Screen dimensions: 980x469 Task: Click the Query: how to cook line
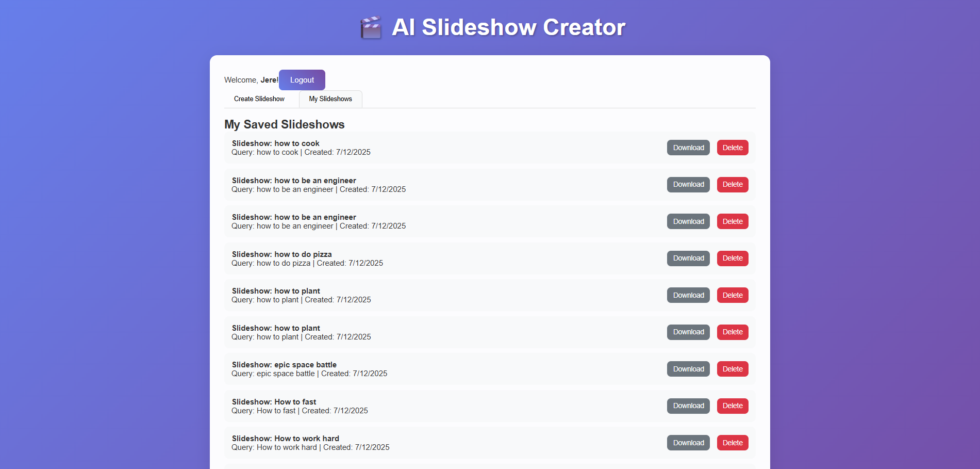[x=301, y=152]
